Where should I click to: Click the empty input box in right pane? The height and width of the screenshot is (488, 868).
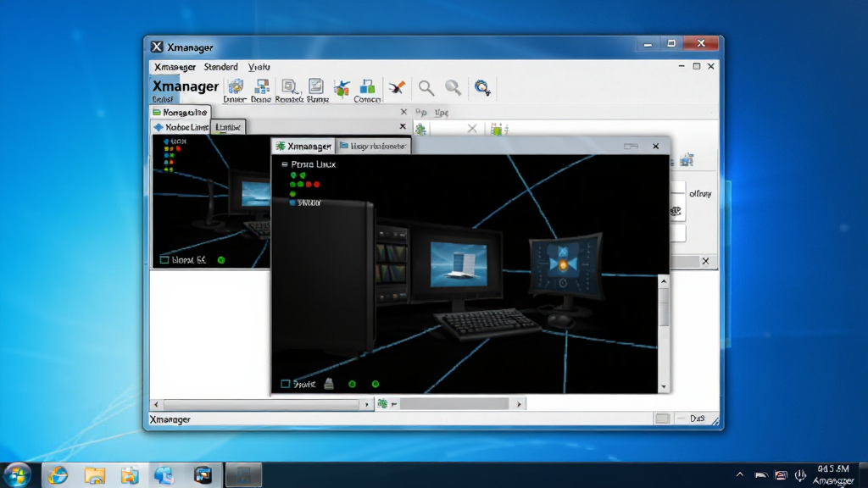click(678, 233)
